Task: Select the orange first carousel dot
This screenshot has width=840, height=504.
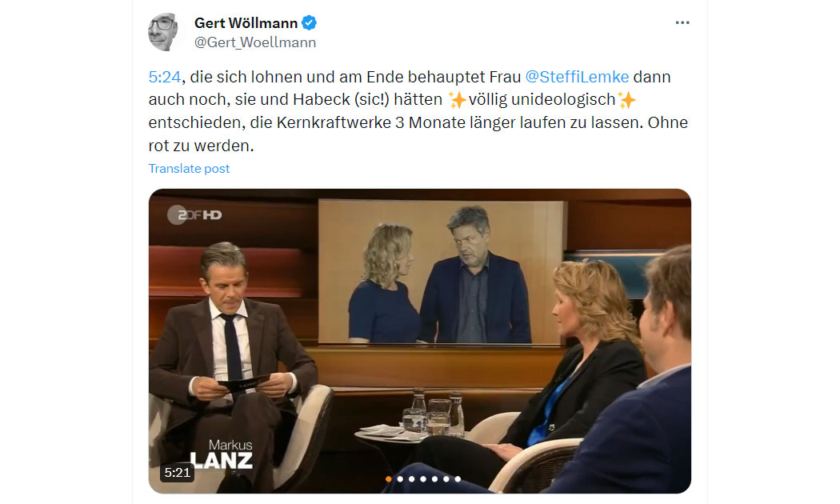Action: [388, 479]
